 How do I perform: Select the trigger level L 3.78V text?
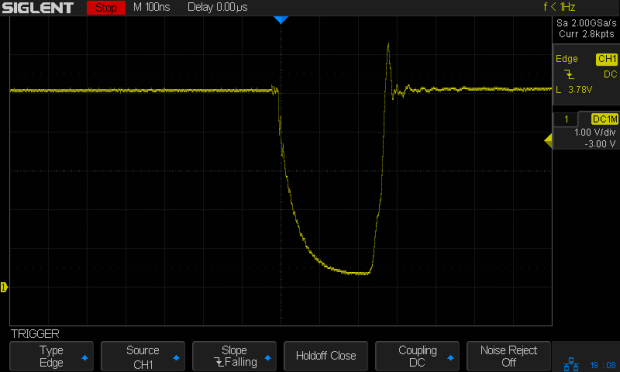[574, 90]
